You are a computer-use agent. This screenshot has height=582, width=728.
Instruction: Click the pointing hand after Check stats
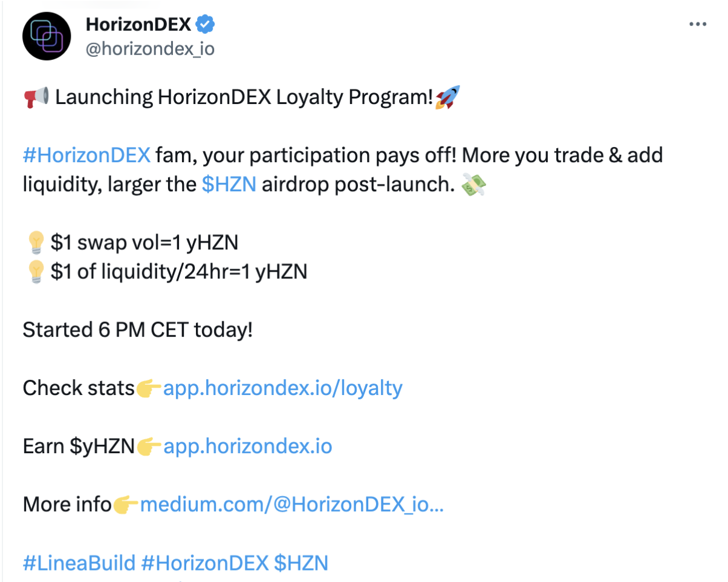(149, 388)
